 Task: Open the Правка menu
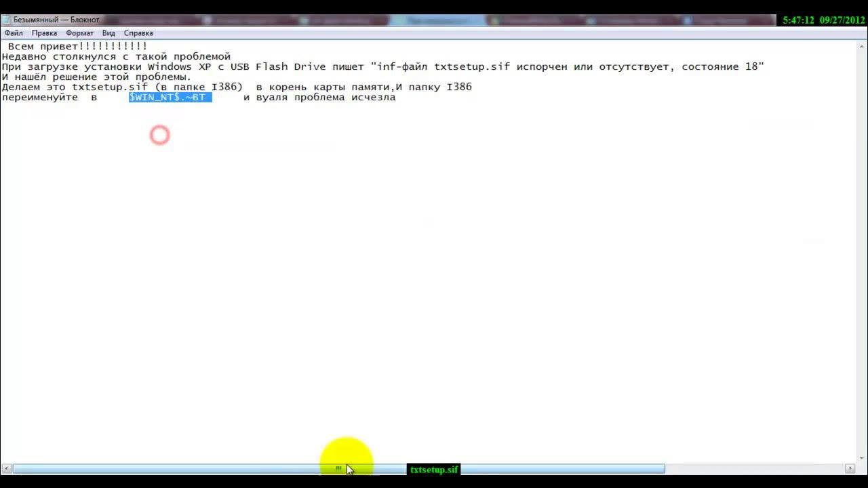(x=44, y=33)
